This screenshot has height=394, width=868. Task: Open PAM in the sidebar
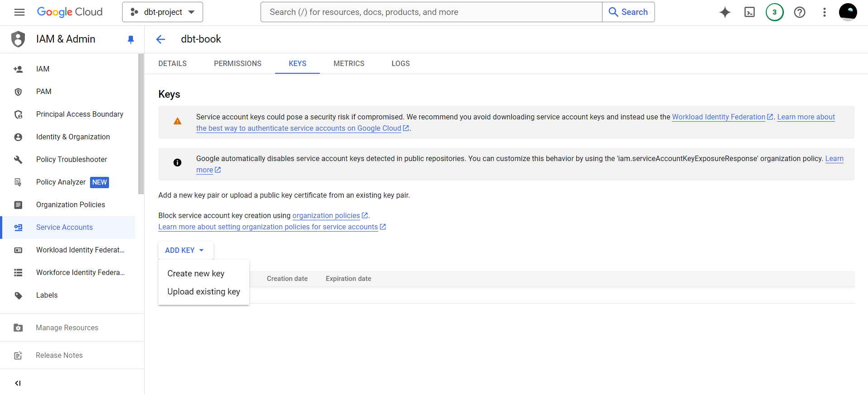[x=68, y=92]
